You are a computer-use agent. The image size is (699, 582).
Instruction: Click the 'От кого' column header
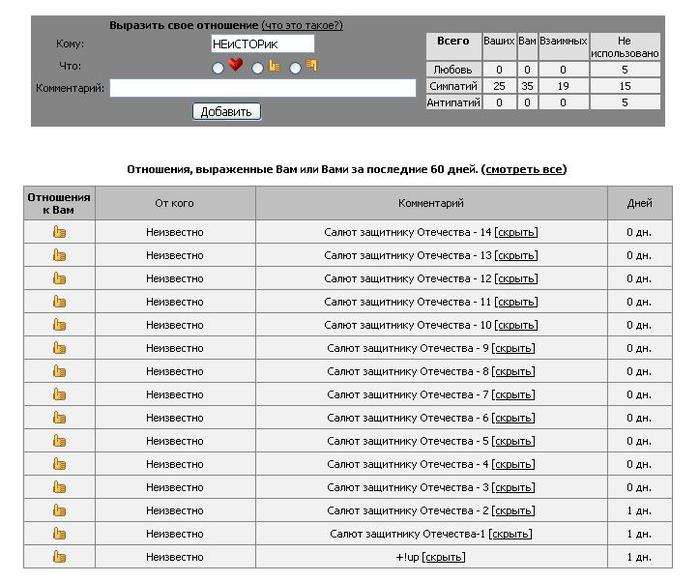(x=175, y=203)
